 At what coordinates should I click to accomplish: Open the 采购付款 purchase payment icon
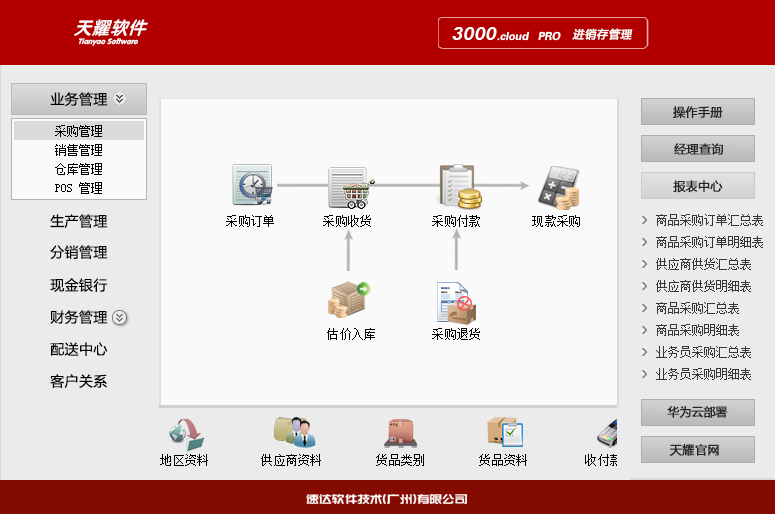(x=457, y=186)
